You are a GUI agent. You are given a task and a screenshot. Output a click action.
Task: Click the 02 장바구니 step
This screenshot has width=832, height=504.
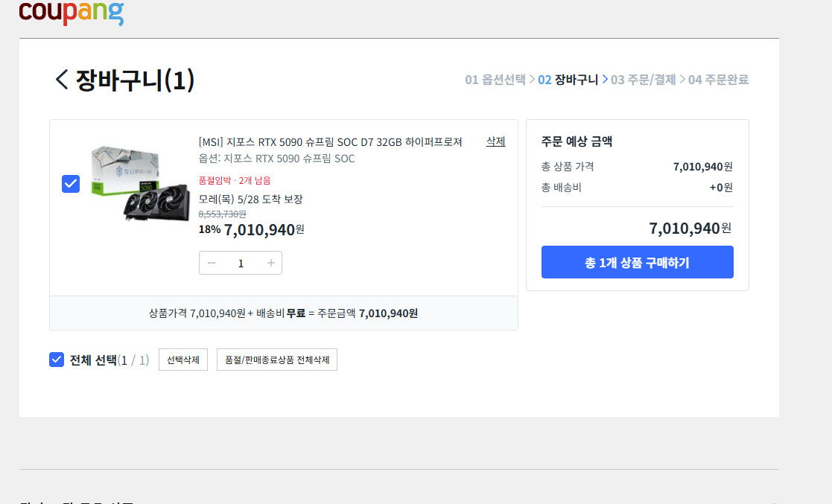pyautogui.click(x=568, y=80)
